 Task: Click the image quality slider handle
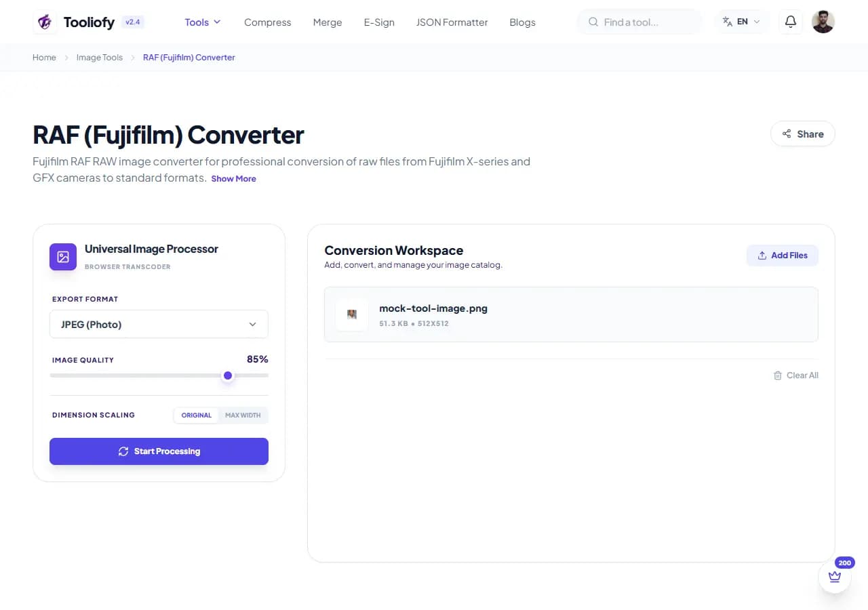(228, 375)
